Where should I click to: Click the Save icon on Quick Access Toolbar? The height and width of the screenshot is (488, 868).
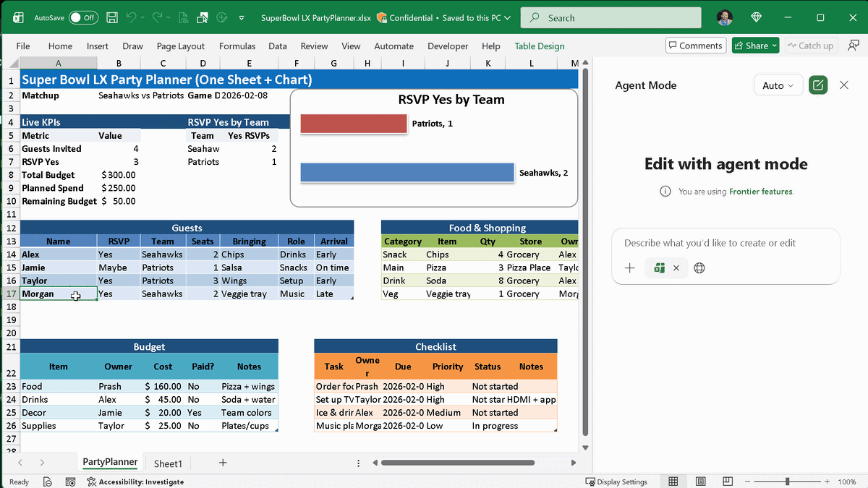111,17
